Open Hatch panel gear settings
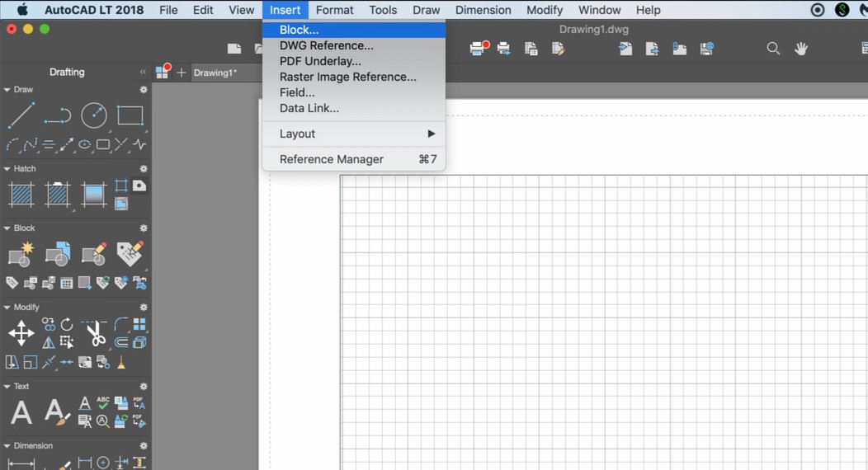Screen dimensions: 868x470 pyautogui.click(x=144, y=169)
